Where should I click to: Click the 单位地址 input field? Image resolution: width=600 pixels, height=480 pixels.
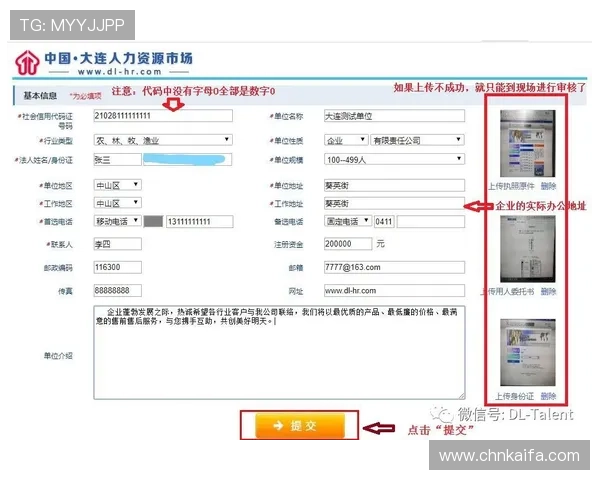(394, 185)
